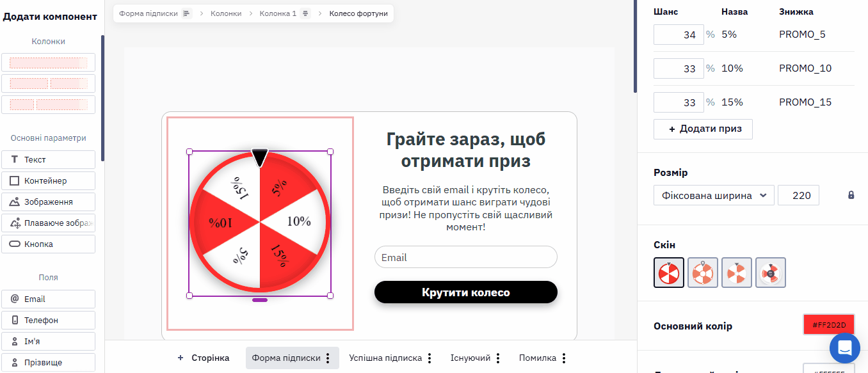Screen dimensions: 868x373
Task: Select the red-and-white wheel skin
Action: tap(669, 273)
